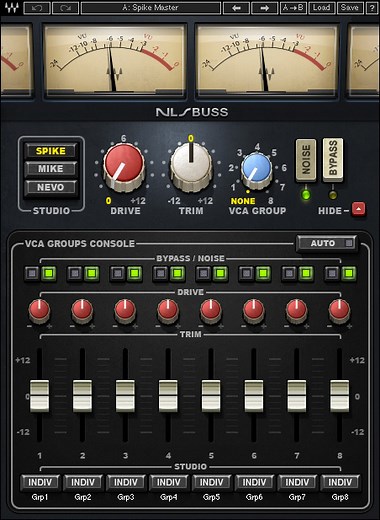Toggle green noise button for group 2
380x520 pixels.
(91, 273)
